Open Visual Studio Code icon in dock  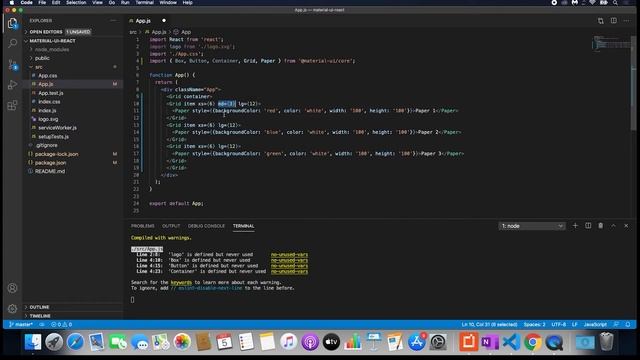(x=511, y=342)
